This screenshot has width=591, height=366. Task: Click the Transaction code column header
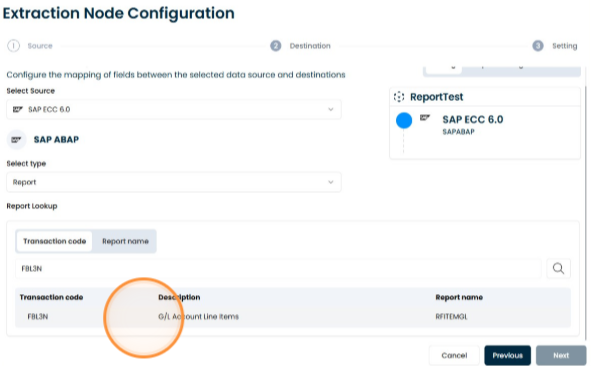point(51,297)
